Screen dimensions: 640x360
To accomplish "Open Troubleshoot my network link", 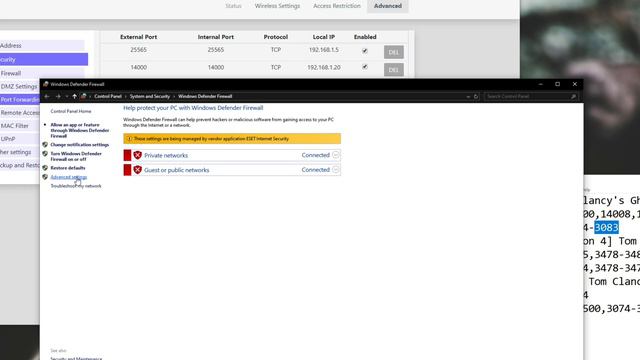I will coord(76,186).
